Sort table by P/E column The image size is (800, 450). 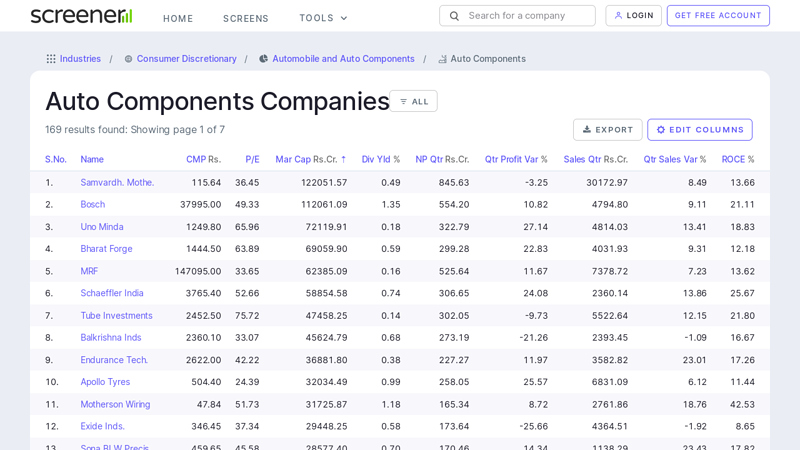coord(252,159)
